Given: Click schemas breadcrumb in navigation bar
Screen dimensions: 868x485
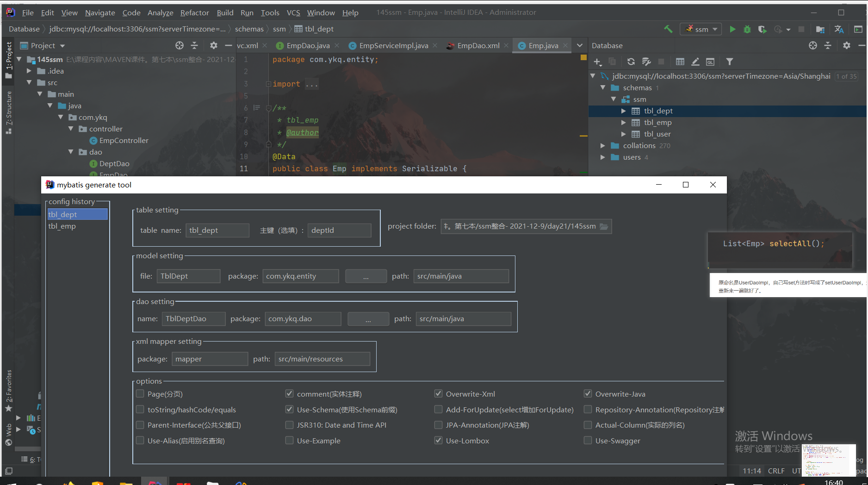Looking at the screenshot, I should point(249,29).
